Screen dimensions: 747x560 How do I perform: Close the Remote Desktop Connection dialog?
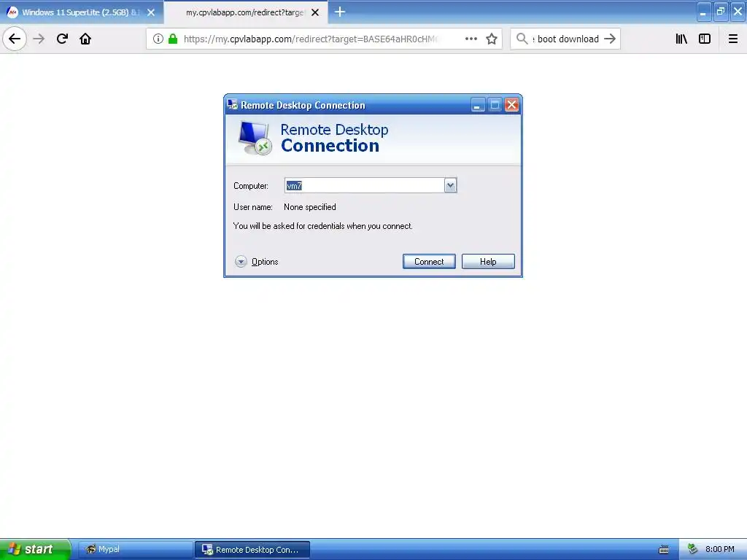[511, 105]
